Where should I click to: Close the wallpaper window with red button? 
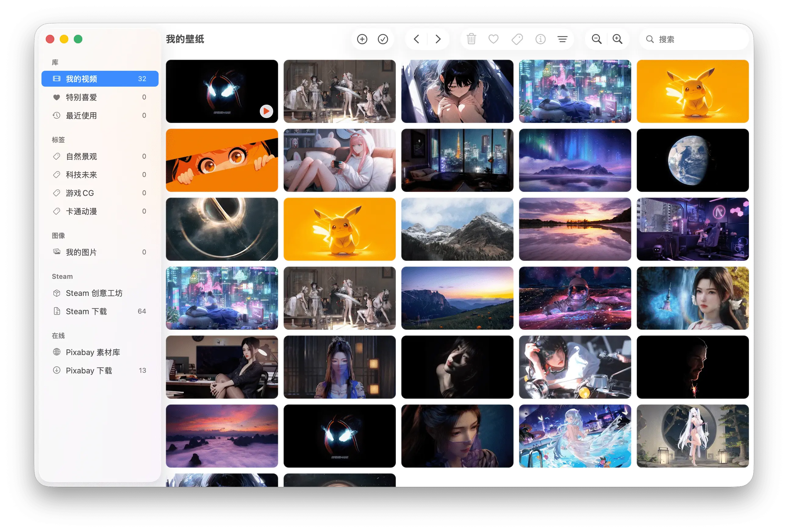(x=50, y=39)
